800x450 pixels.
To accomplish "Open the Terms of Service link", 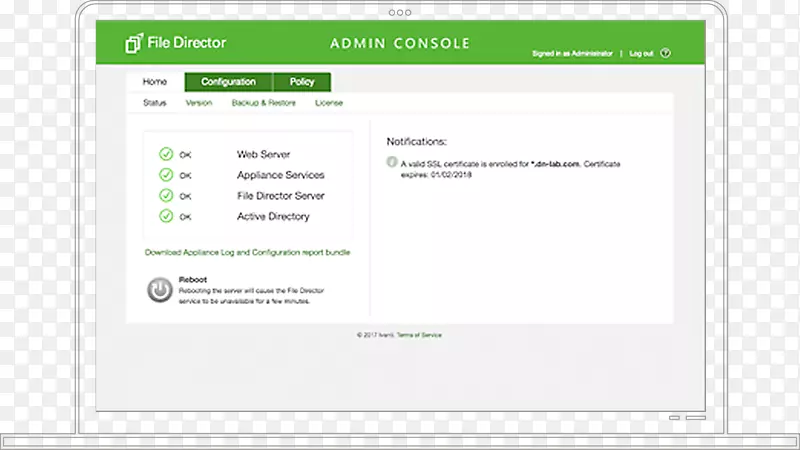I will coord(419,335).
